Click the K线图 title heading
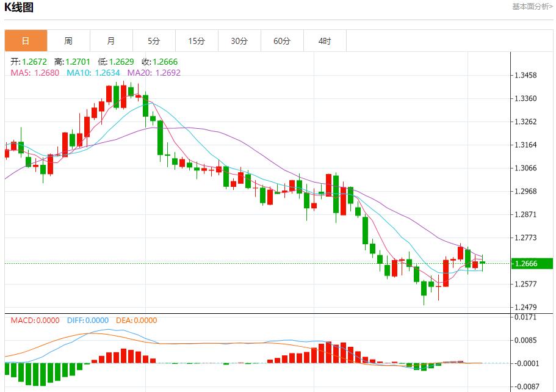 click(19, 8)
